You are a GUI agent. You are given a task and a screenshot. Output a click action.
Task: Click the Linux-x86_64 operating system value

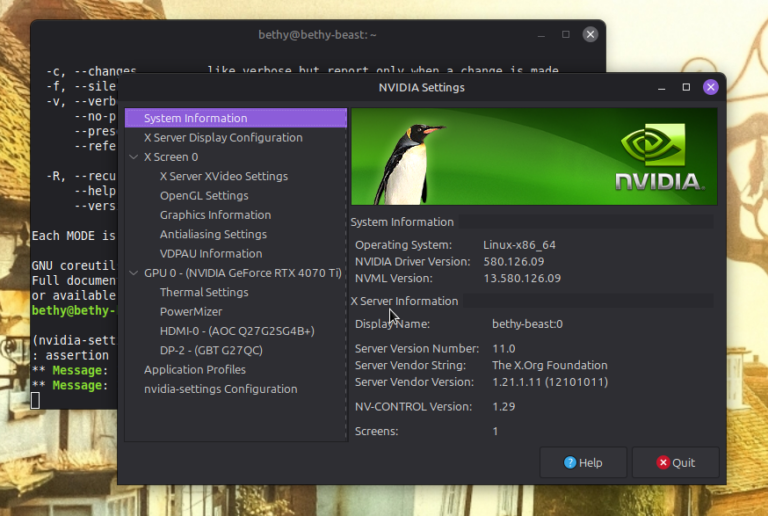pyautogui.click(x=519, y=245)
